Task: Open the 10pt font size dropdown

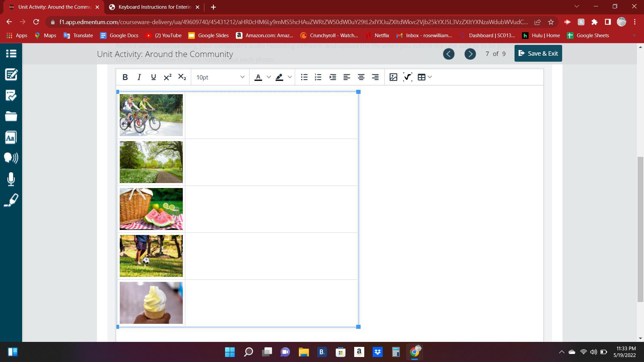Action: click(x=220, y=77)
